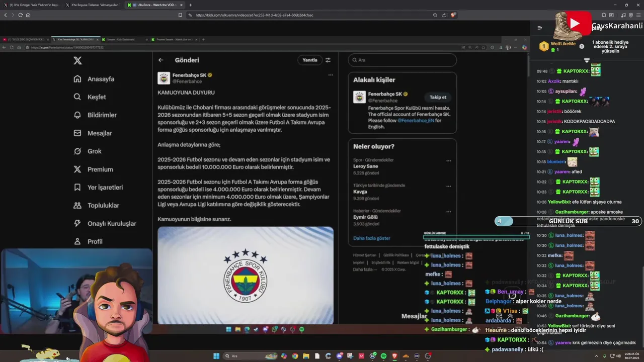The width and height of the screenshot is (644, 362).
Task: Click the X logo in the sidebar
Action: [77, 61]
